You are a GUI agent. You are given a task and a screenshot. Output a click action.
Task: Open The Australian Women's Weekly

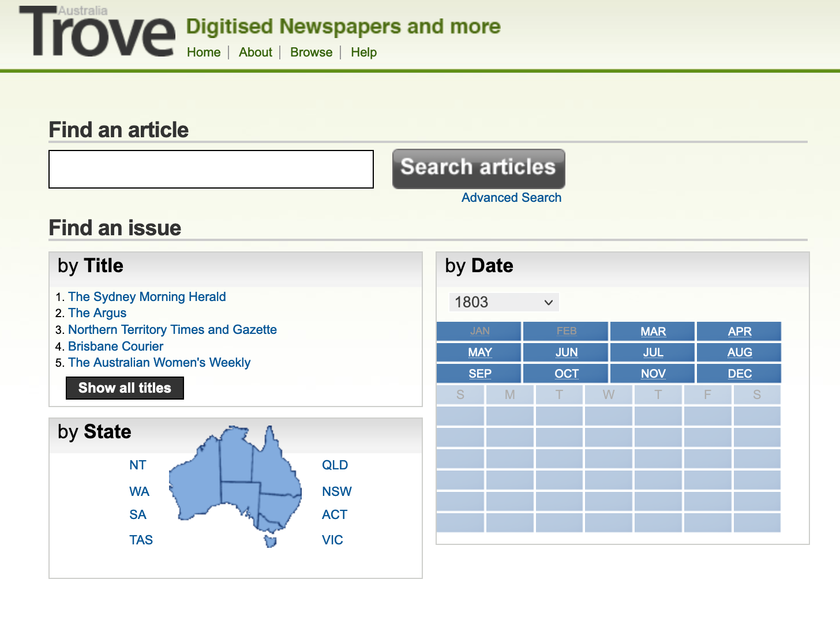pos(159,363)
